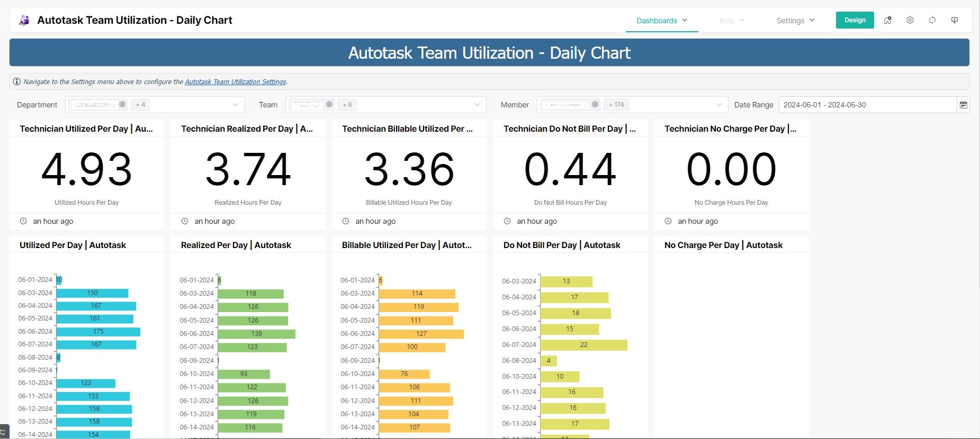Click Utilized bar 154 for 06-14-2024
This screenshot has width=980, height=439.
[x=93, y=434]
